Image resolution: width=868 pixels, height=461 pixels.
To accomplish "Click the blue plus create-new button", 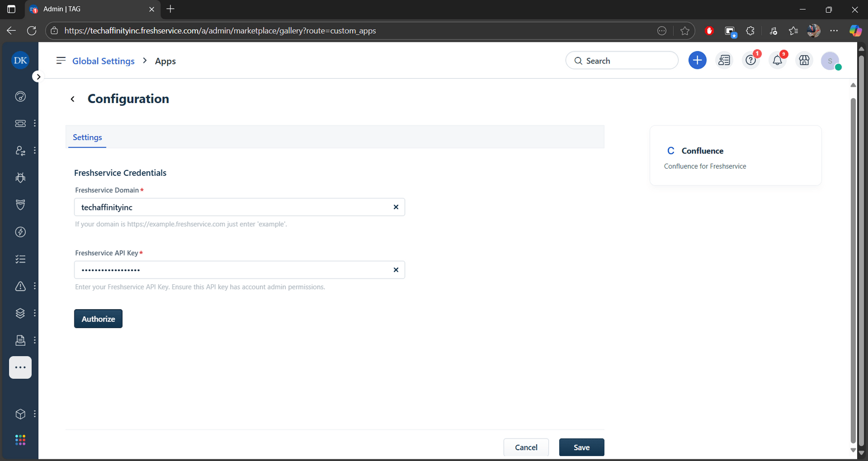I will tap(697, 60).
